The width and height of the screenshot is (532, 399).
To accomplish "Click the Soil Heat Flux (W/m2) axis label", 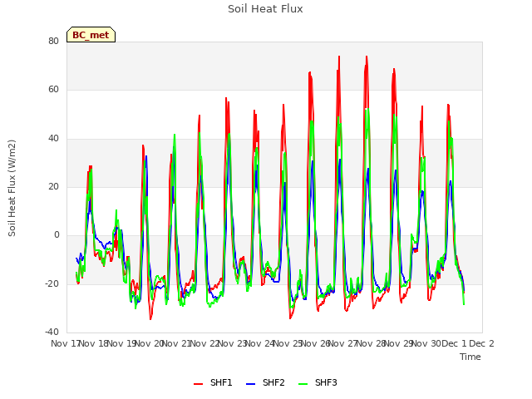I will pos(12,188).
